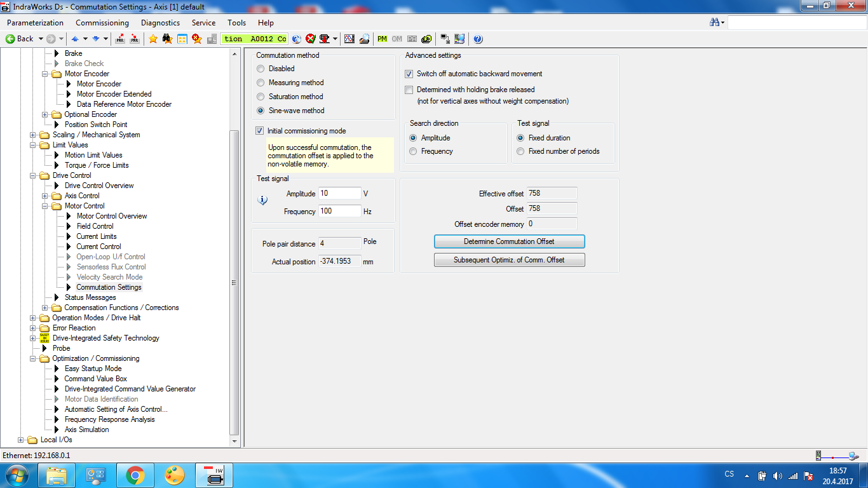The image size is (868, 488).
Task: Click the yellow star favorites icon
Action: tap(153, 39)
